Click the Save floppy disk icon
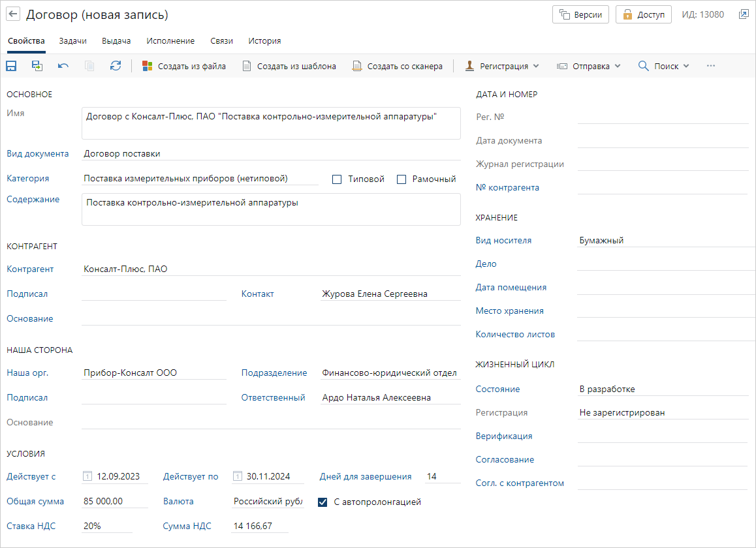 (11, 66)
